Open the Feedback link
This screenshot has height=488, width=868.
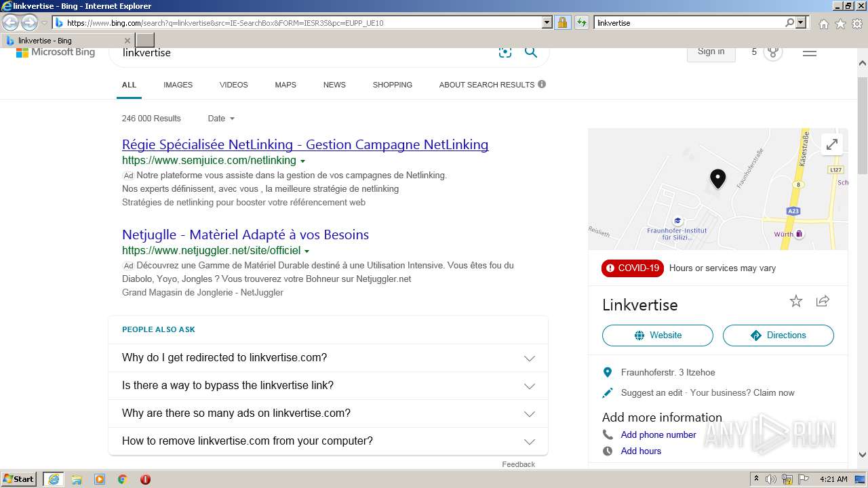[x=518, y=464]
